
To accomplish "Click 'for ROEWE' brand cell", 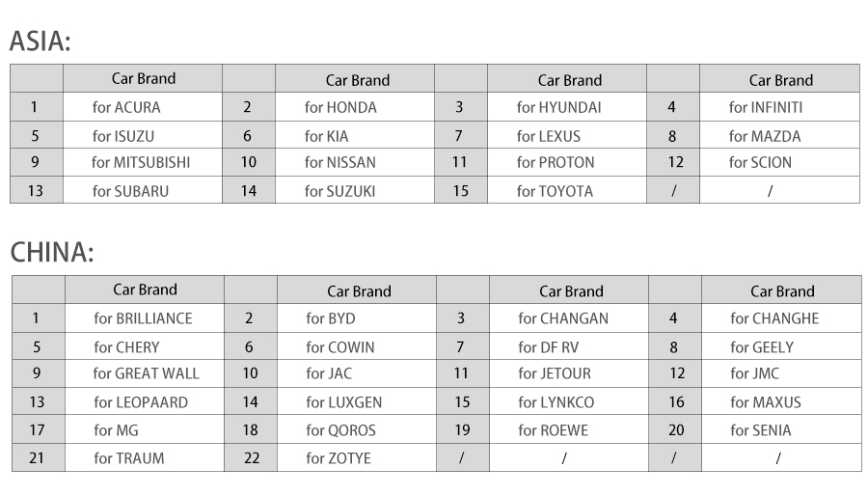I will [568, 430].
